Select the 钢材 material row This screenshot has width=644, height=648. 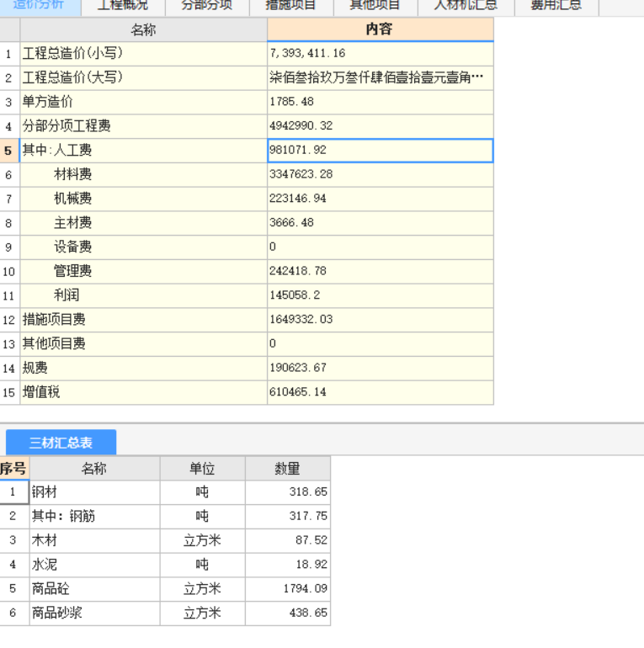(94, 492)
